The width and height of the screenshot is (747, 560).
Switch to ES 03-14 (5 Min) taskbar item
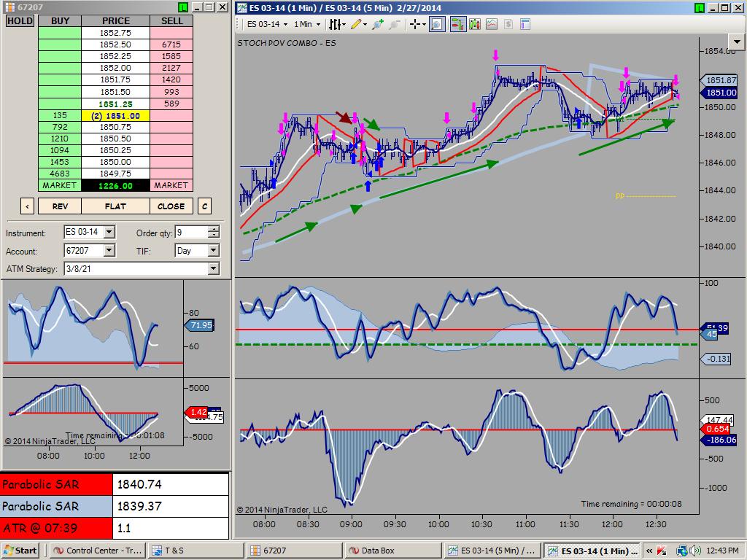pyautogui.click(x=492, y=551)
